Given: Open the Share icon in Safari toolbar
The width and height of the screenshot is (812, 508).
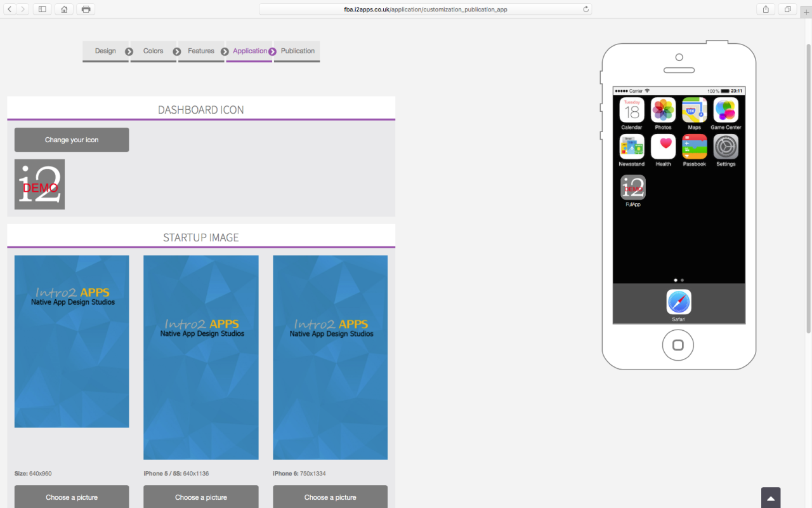Looking at the screenshot, I should pos(766,9).
